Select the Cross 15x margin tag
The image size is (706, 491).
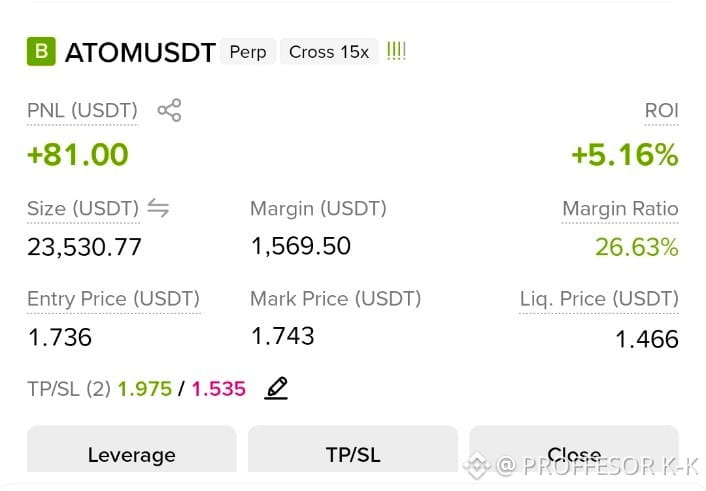[x=329, y=52]
